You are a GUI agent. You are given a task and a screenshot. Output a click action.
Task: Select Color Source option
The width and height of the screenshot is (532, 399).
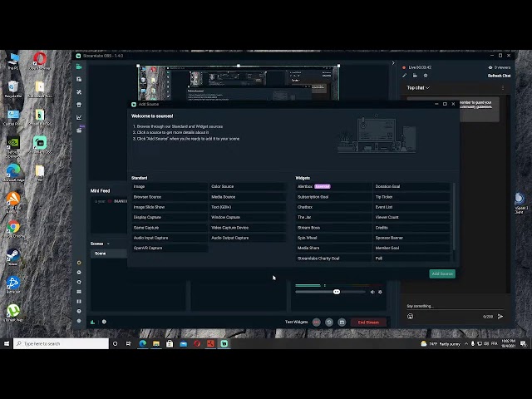point(248,186)
